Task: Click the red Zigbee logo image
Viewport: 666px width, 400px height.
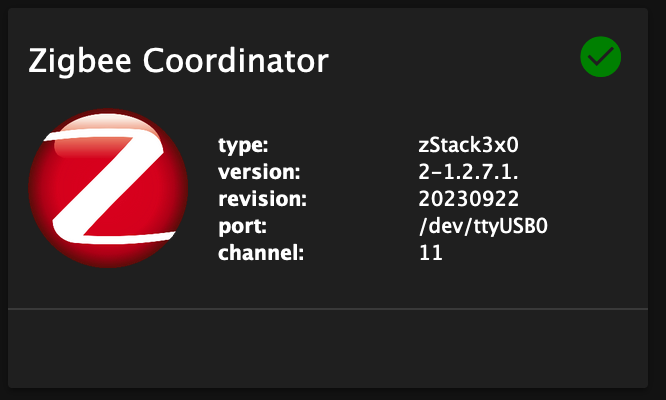Action: pyautogui.click(x=108, y=188)
